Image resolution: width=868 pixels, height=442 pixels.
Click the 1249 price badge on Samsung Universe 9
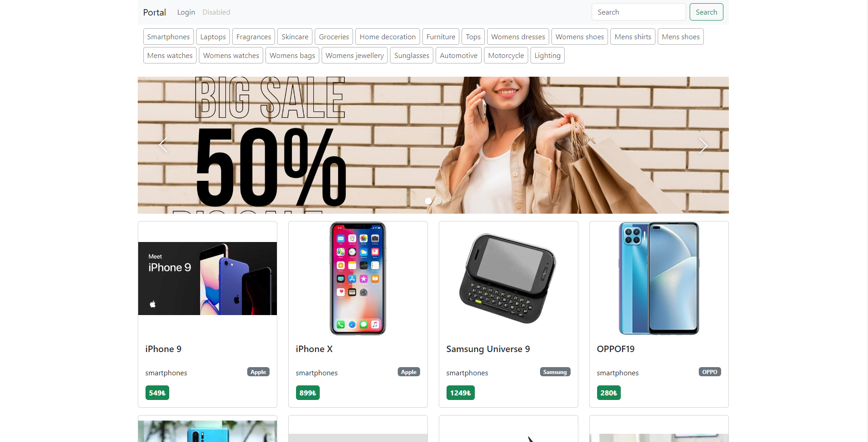click(x=460, y=393)
